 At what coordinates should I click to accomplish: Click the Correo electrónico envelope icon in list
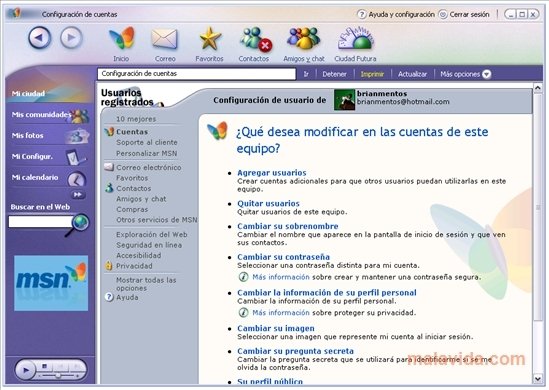click(x=109, y=167)
